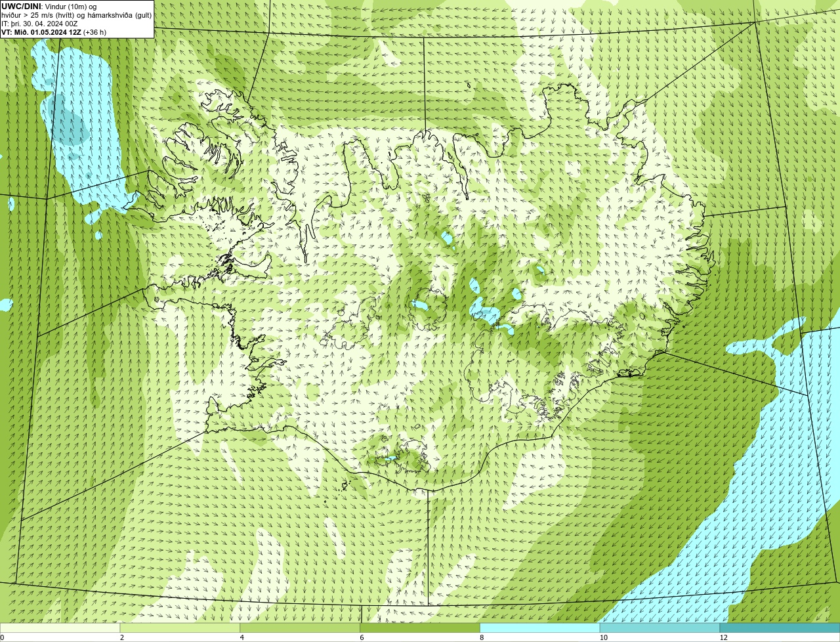
Task: Click the line "hviður > 25 m/s (hvítt)"
Action: click(x=39, y=15)
